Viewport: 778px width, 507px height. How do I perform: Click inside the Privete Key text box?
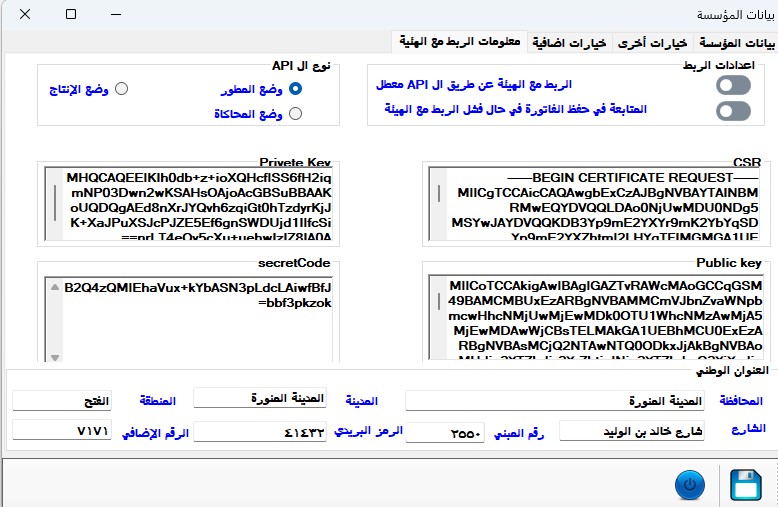point(189,204)
